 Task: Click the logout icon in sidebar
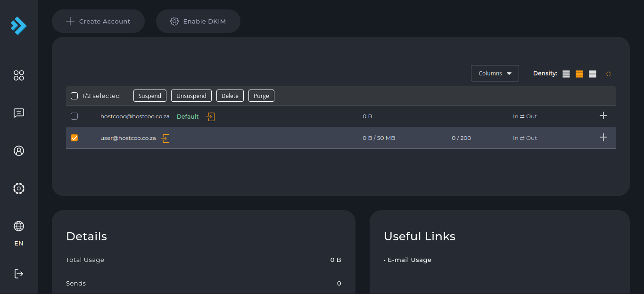[19, 274]
